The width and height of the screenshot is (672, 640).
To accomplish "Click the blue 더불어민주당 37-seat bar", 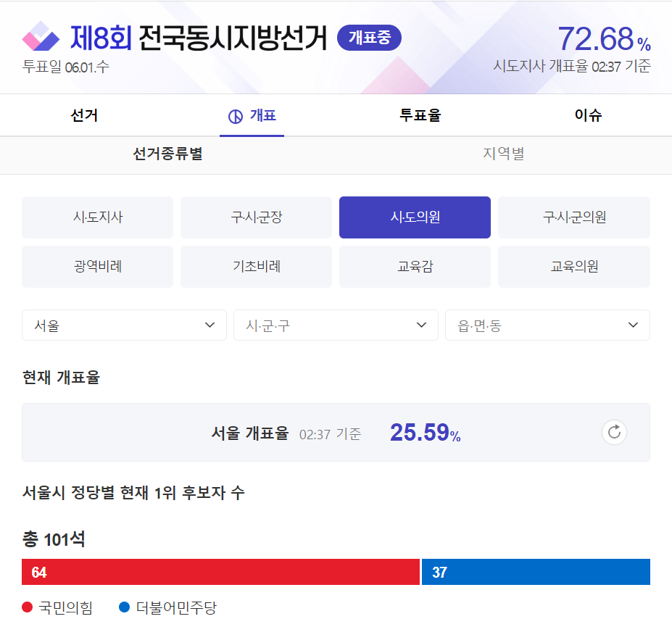I will point(536,572).
